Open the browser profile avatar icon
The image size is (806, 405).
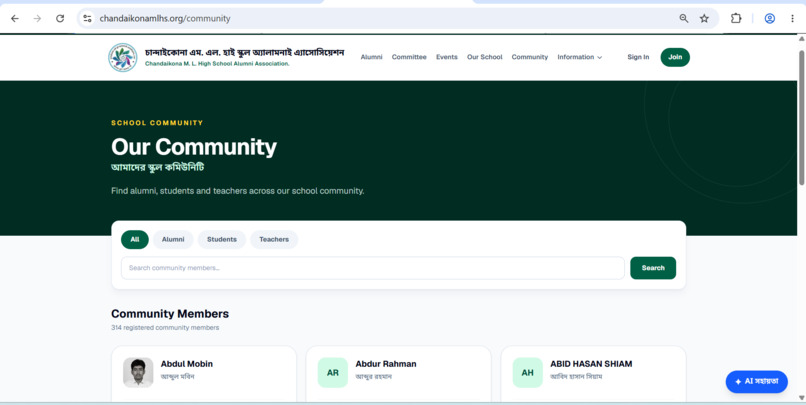click(770, 19)
